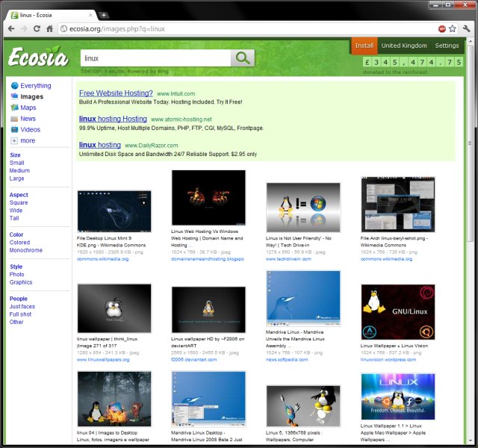Select the 'linux - Ecosia' browser tab
The image size is (478, 448).
click(x=51, y=15)
